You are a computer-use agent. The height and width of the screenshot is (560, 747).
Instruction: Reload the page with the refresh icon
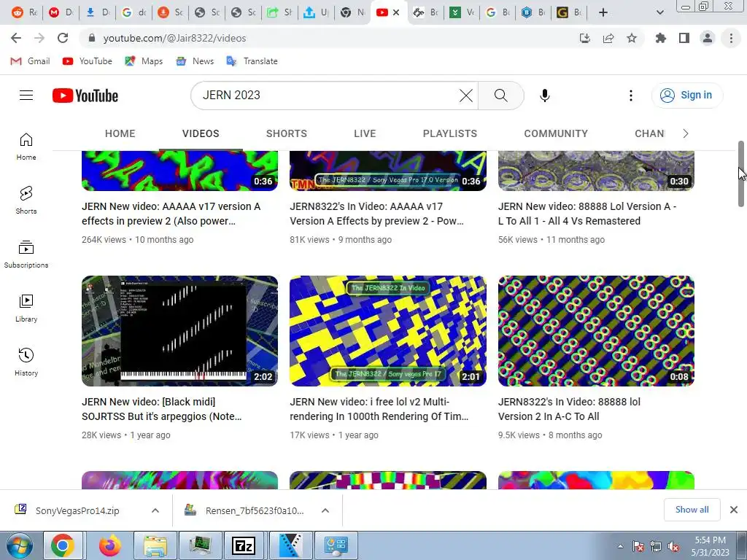(x=63, y=38)
